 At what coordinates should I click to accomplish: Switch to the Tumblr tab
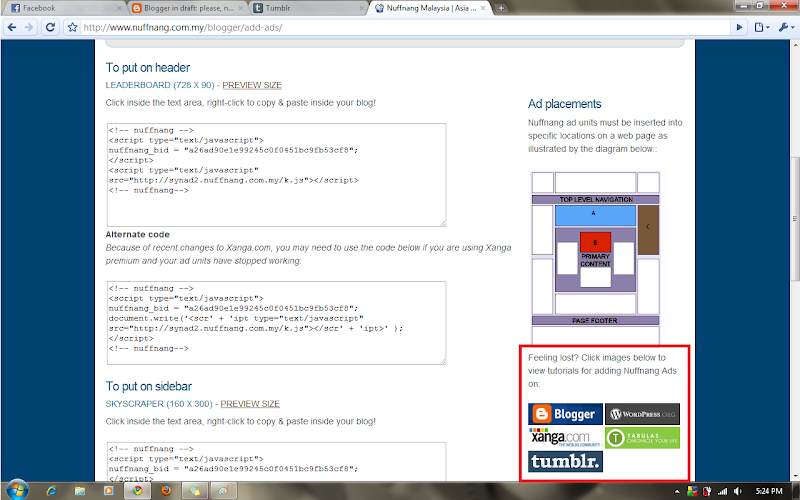coord(310,8)
